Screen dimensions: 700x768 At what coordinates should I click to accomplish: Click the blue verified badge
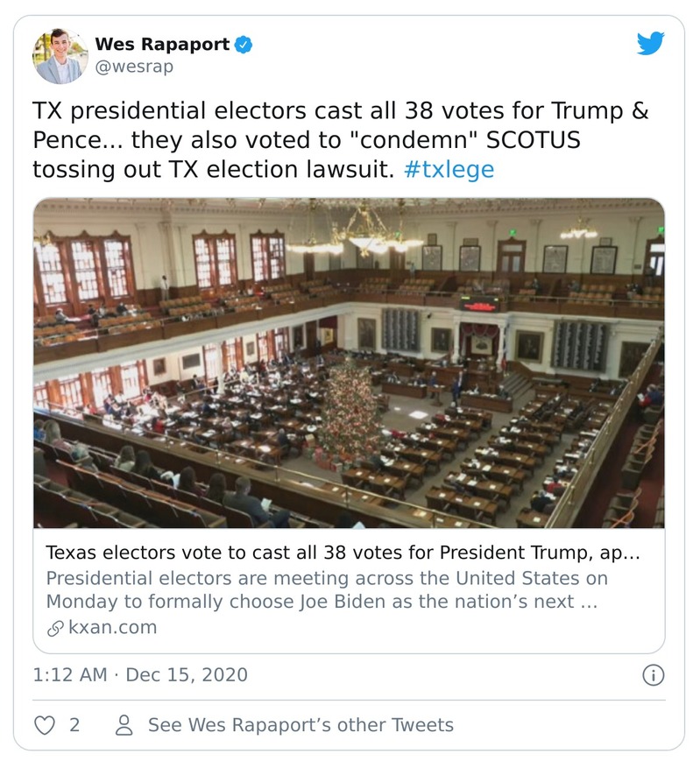pyautogui.click(x=245, y=44)
